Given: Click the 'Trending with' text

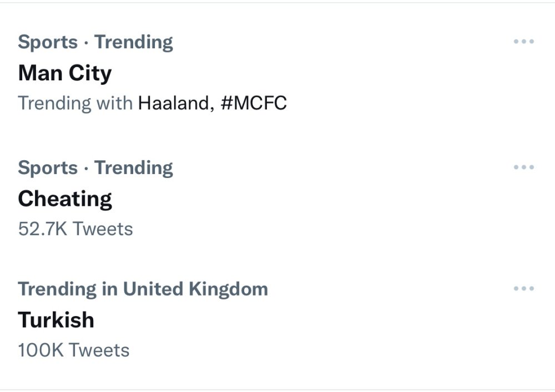Looking at the screenshot, I should [75, 103].
